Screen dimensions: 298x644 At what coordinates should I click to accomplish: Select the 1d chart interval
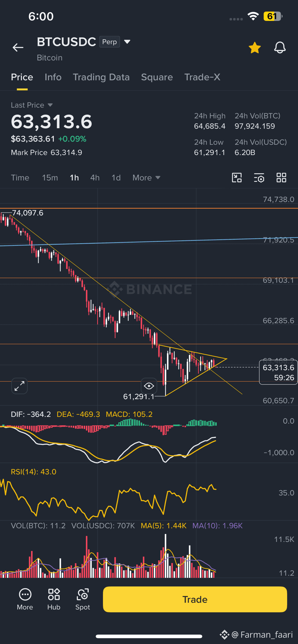pos(116,178)
